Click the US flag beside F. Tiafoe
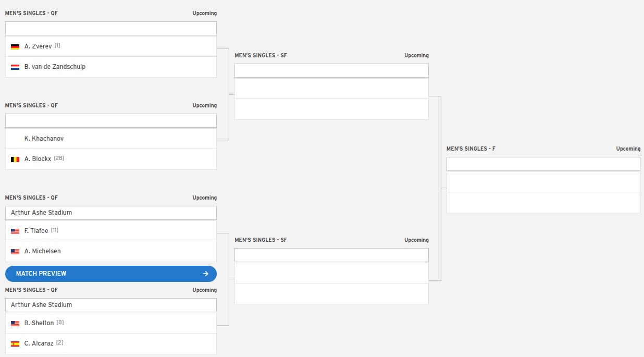Image resolution: width=644 pixels, height=357 pixels. (15, 231)
